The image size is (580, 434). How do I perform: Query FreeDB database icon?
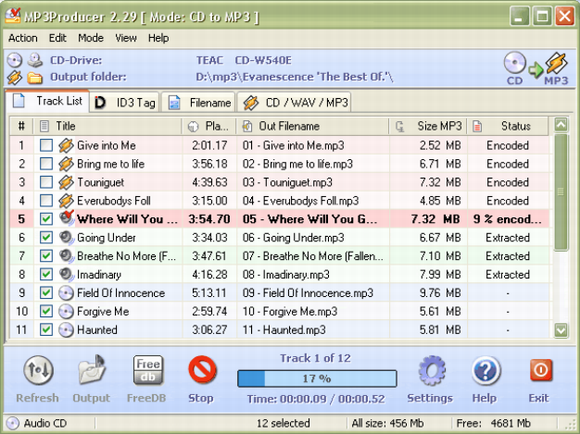148,370
